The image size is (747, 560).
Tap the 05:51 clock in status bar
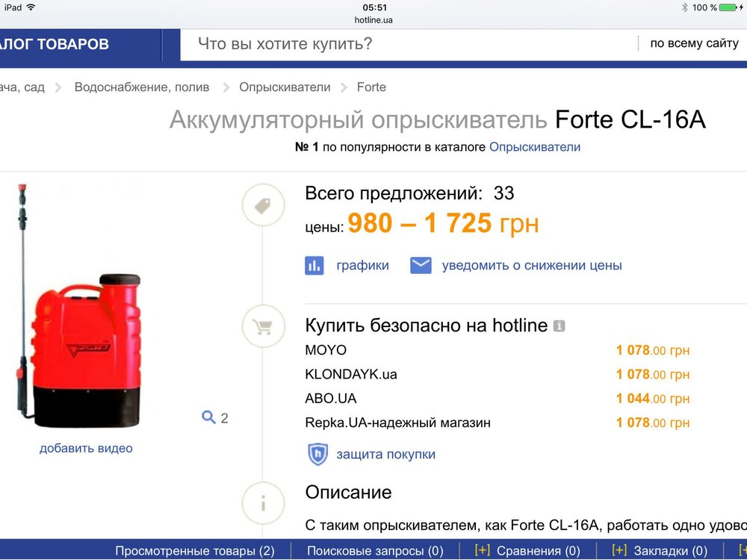374,7
